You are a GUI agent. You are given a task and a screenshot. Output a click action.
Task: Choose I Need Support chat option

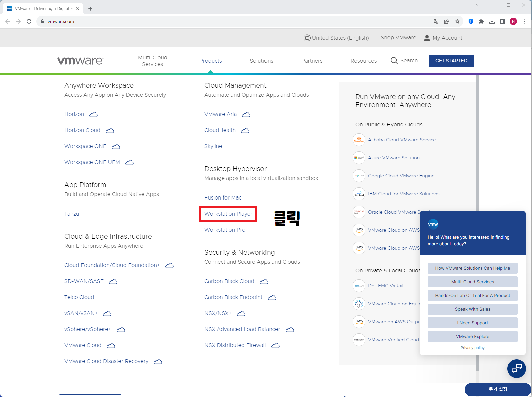pyautogui.click(x=473, y=323)
